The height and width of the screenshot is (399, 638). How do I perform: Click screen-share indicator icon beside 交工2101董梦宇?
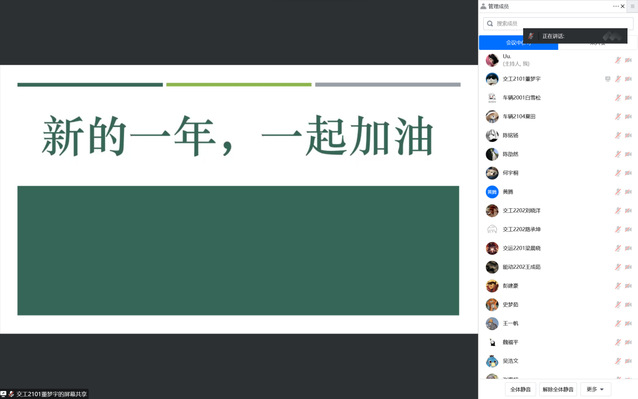point(607,79)
